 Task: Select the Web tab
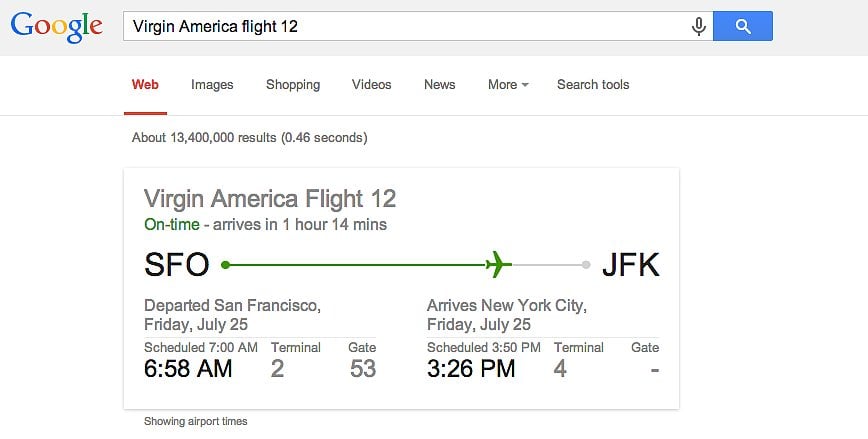pyautogui.click(x=145, y=85)
